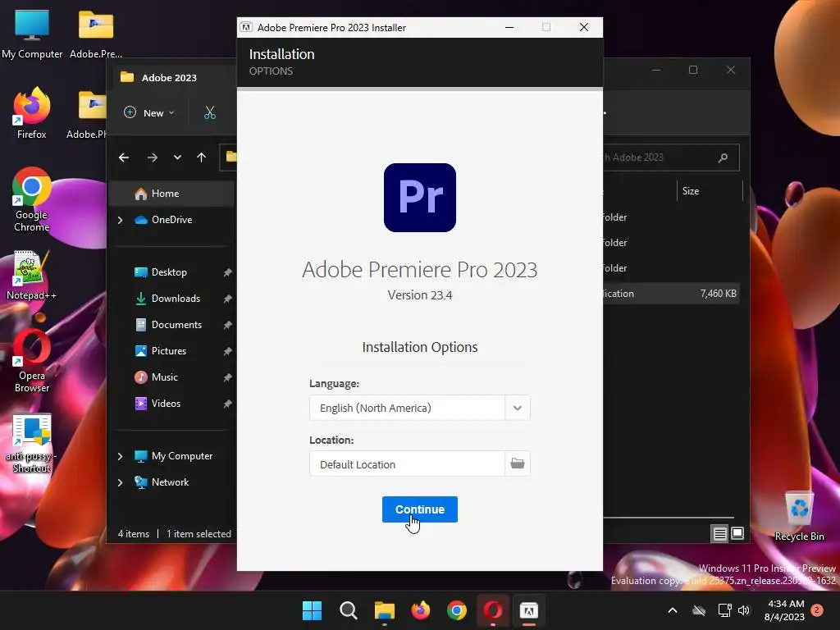Open the Google Chrome desktop shortcut
This screenshot has width=840, height=630.
[x=32, y=199]
